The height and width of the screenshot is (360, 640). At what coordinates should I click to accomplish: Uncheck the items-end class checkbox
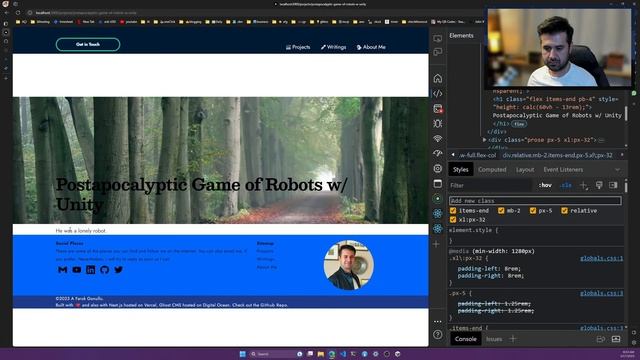coord(453,211)
